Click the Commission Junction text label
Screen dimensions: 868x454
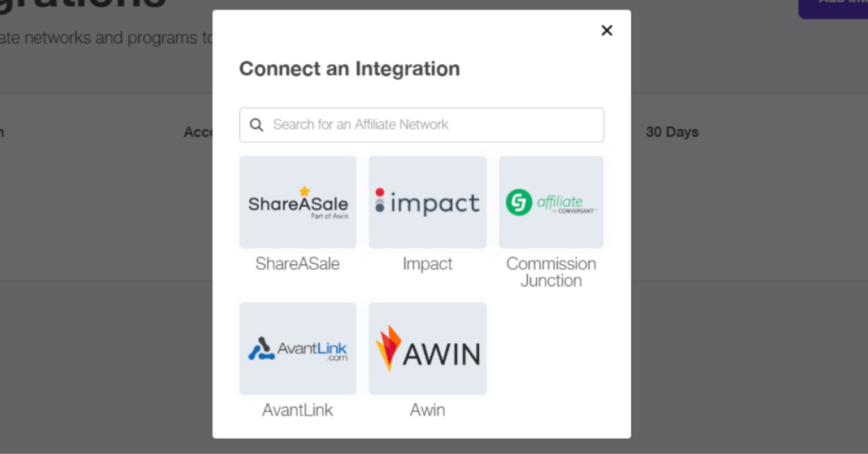(551, 272)
